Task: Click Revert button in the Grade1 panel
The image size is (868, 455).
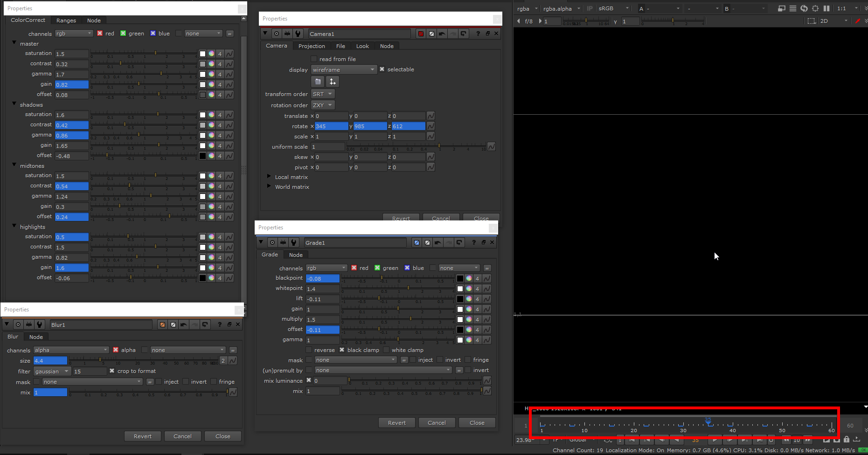Action: pyautogui.click(x=396, y=423)
